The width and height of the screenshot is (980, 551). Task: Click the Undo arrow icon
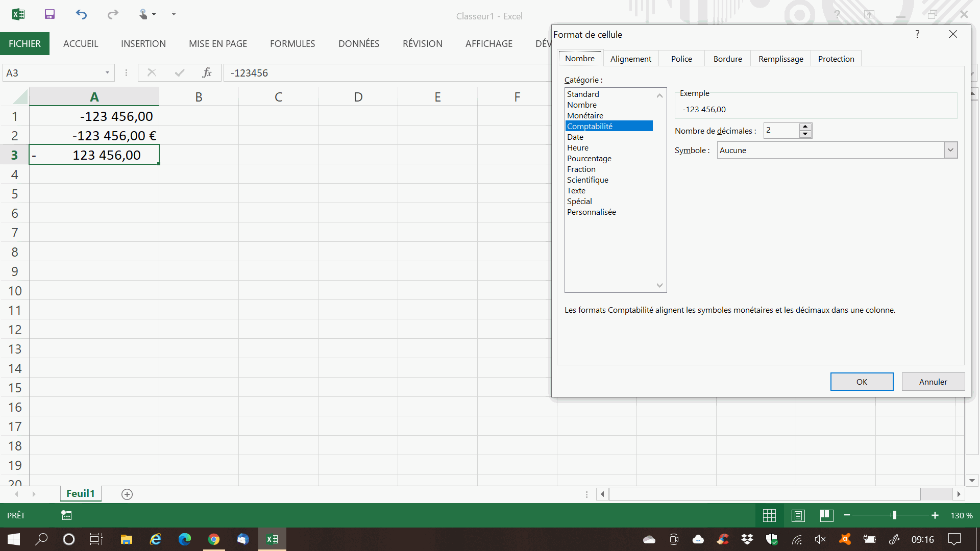tap(81, 14)
